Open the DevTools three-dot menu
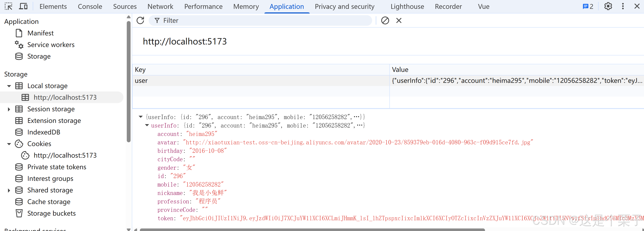Screen dimensions: 644x231 [x=623, y=6]
